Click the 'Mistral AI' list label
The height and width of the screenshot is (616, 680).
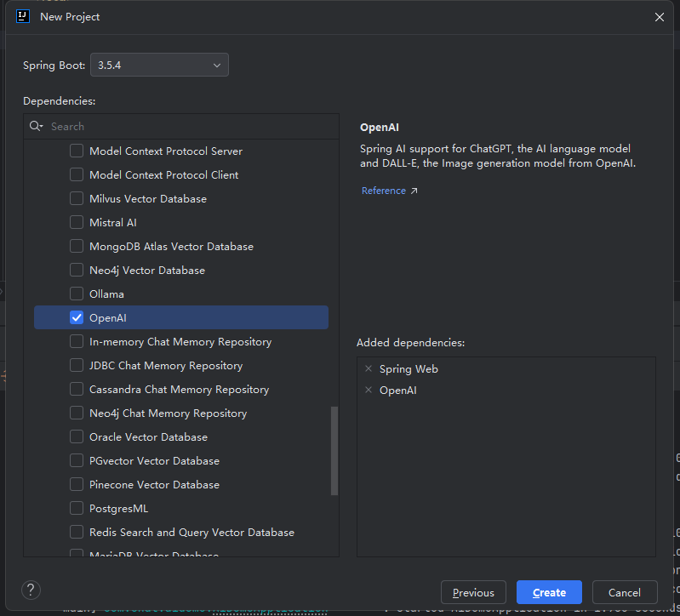point(112,223)
